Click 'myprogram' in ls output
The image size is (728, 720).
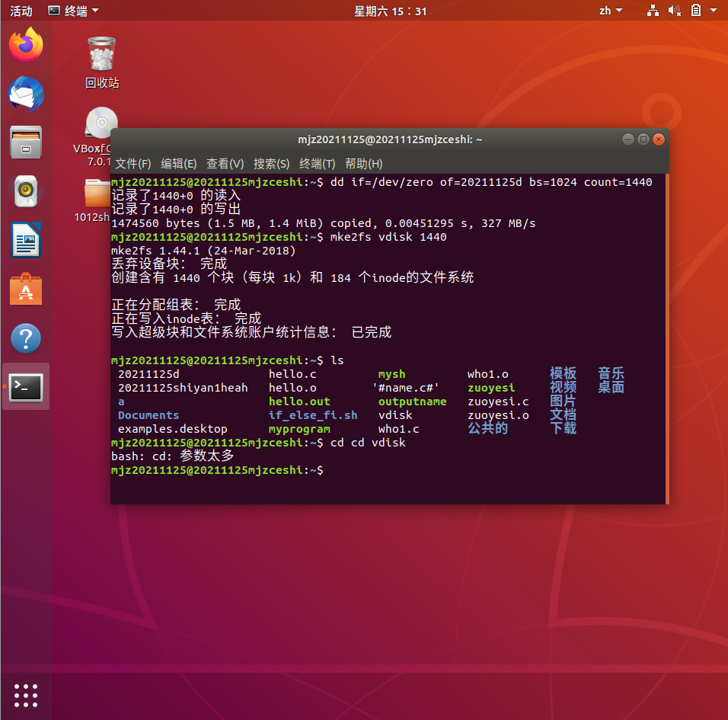pyautogui.click(x=299, y=429)
